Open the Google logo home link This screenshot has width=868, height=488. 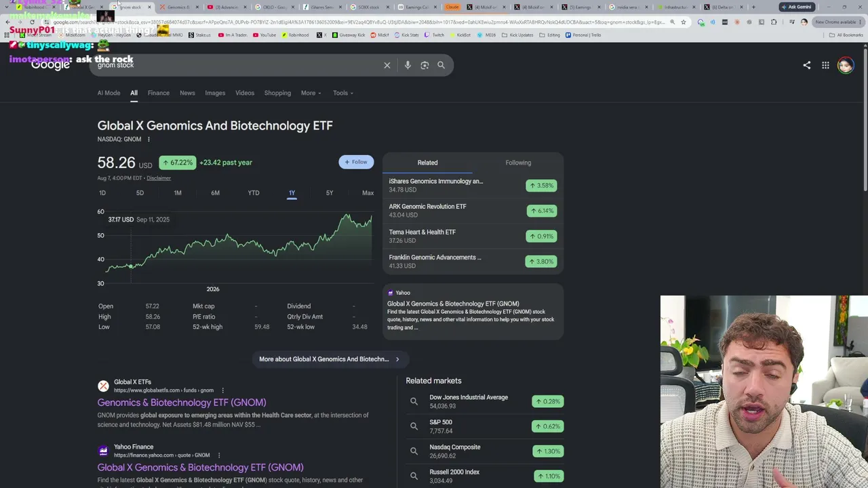(x=50, y=65)
